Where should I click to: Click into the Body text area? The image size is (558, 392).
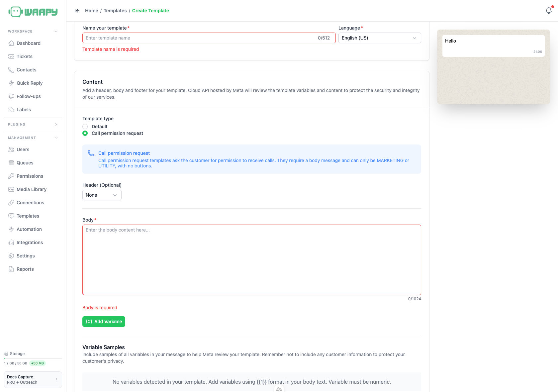coord(252,260)
